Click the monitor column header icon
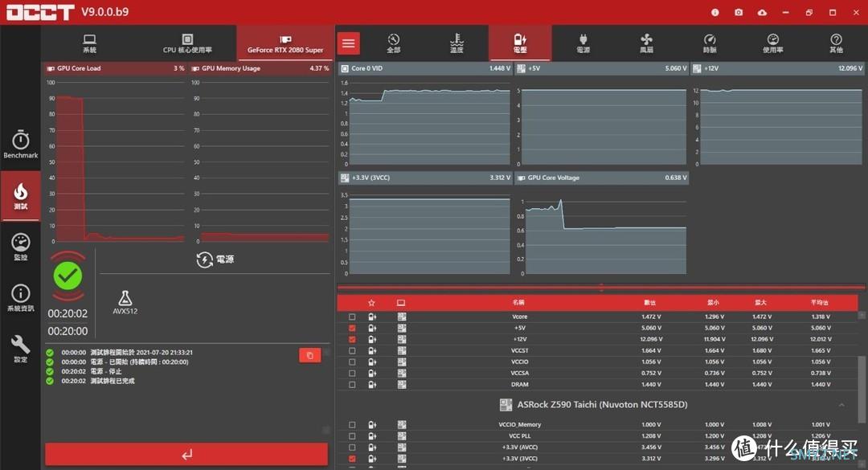The height and width of the screenshot is (470, 868). pos(401,303)
